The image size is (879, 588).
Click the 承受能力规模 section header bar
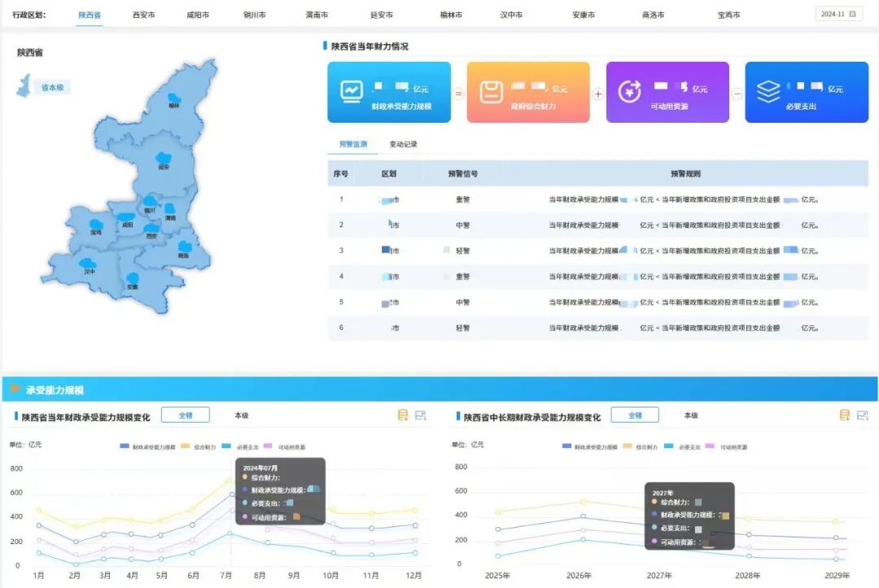(x=439, y=390)
